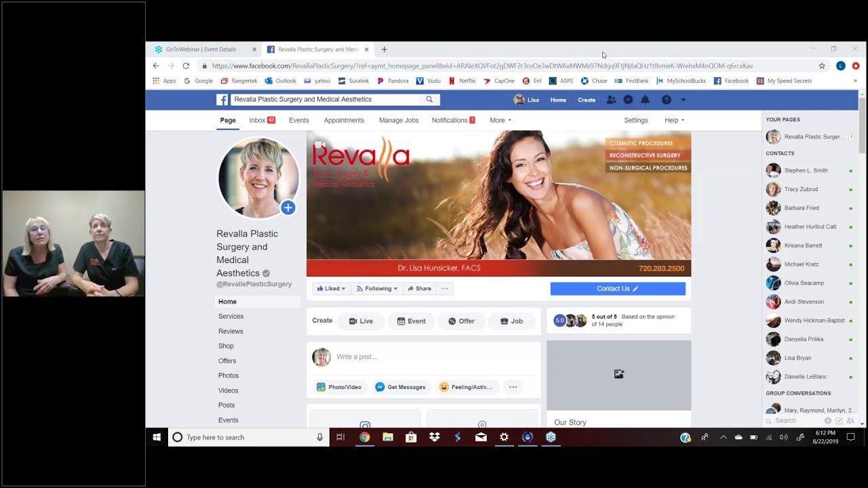The height and width of the screenshot is (488, 868).
Task: Open the Quick Help question mark icon
Action: click(x=667, y=100)
